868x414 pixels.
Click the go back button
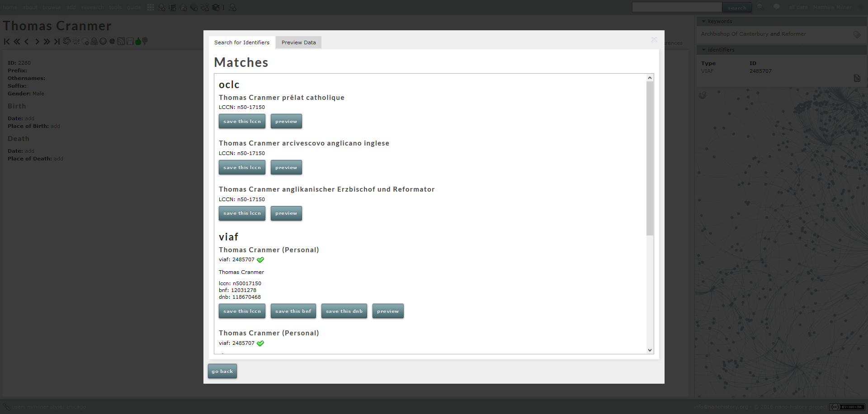[x=222, y=371]
